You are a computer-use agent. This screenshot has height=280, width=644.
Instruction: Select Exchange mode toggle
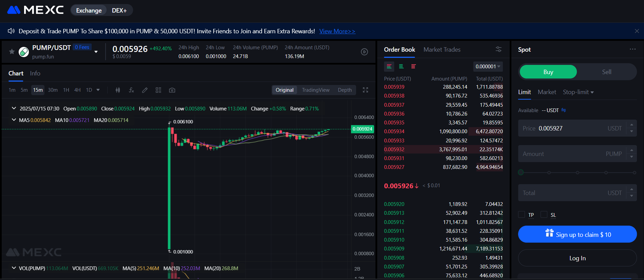pyautogui.click(x=89, y=10)
